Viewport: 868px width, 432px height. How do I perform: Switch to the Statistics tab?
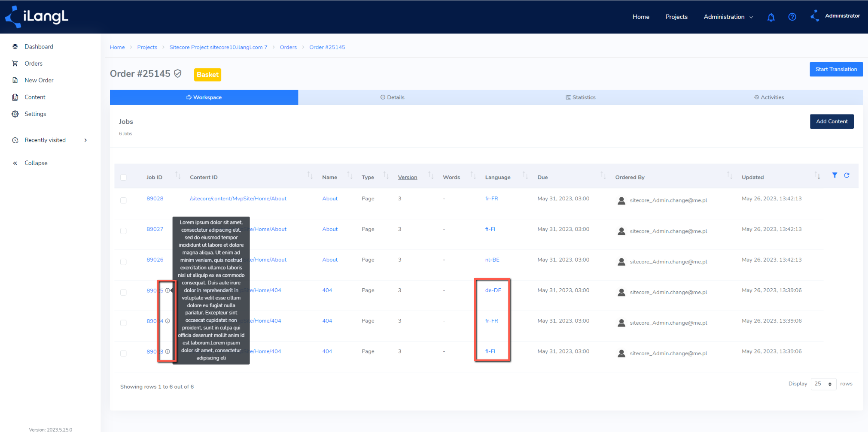580,97
